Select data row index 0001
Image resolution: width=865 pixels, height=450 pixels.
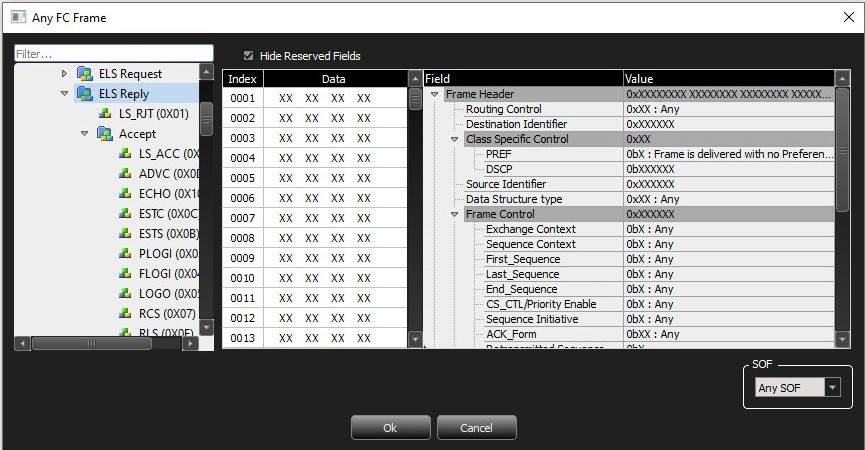coord(314,98)
